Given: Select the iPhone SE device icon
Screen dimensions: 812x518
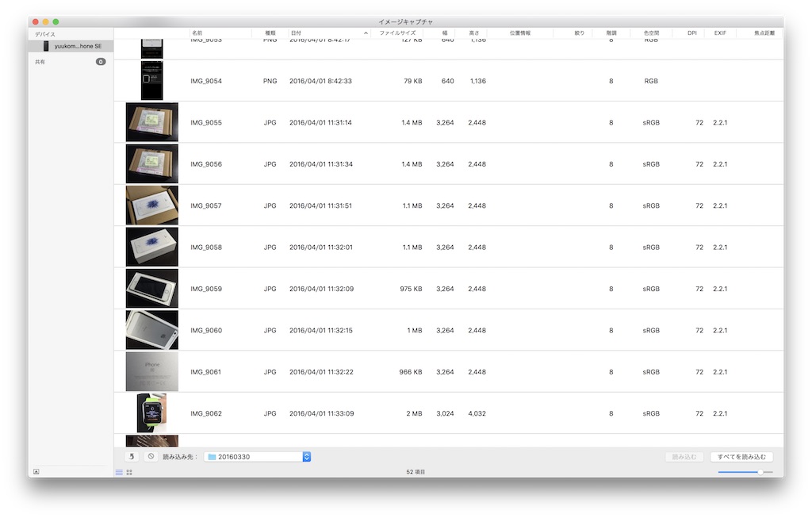Looking at the screenshot, I should coord(46,46).
